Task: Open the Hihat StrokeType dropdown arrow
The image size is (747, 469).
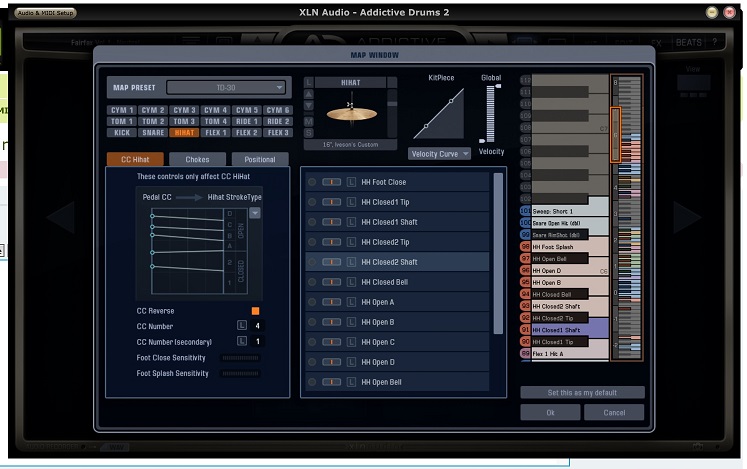Action: 255,213
